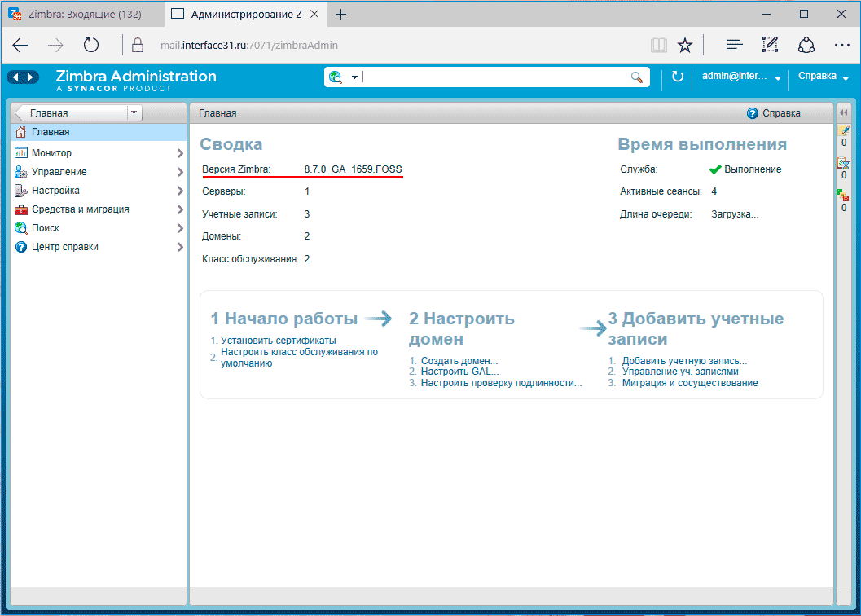
Task: Switch to the Zimbra: Входящие (132) tab
Action: click(x=81, y=14)
